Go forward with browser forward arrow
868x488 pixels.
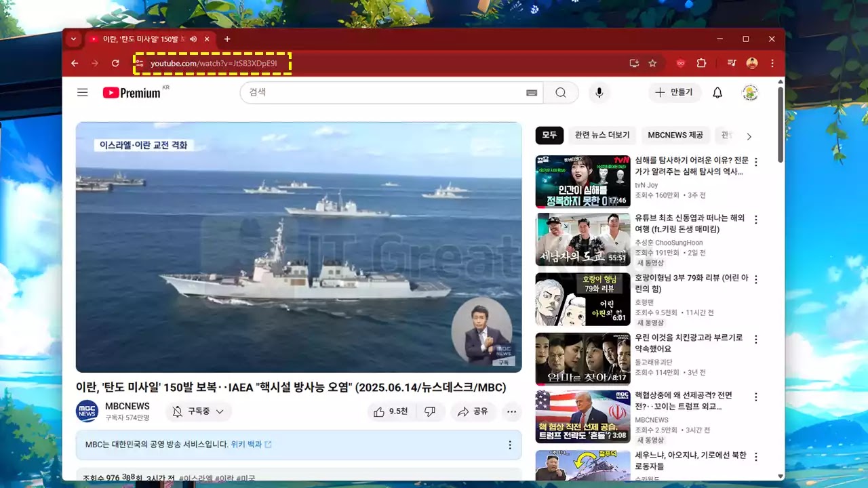click(95, 63)
